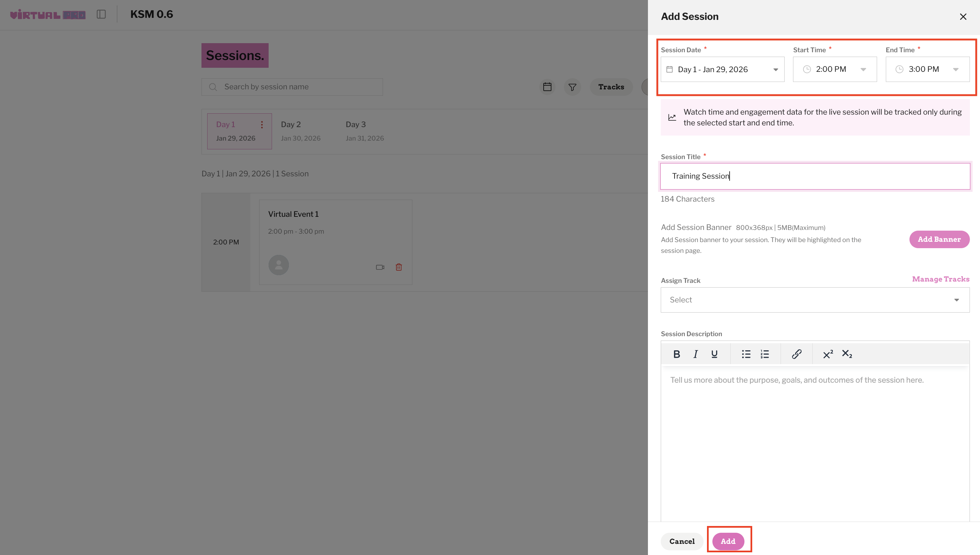
Task: Click the Sessions. heading
Action: click(x=235, y=55)
